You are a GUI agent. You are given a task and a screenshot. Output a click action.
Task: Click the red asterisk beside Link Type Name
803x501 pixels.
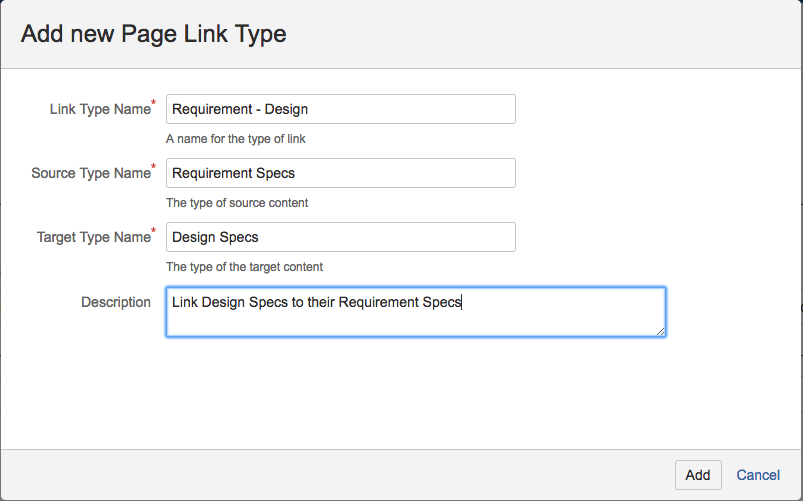coord(154,103)
